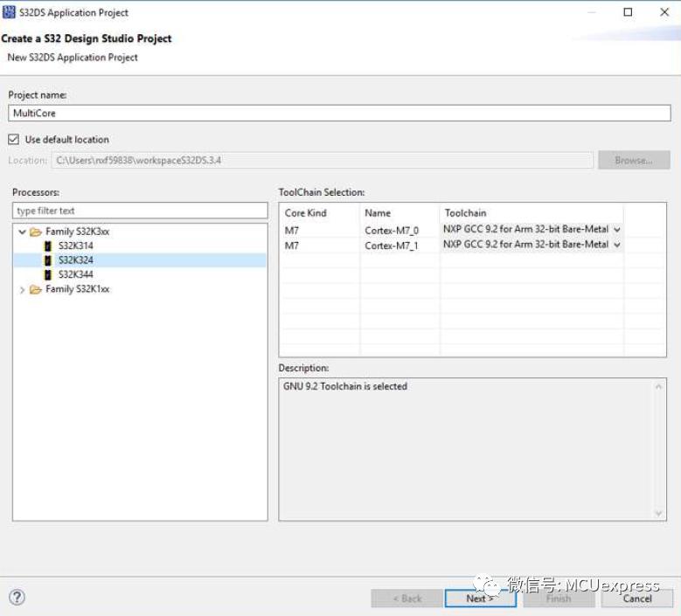Click the Location path field
This screenshot has height=616, width=681.
(x=323, y=160)
